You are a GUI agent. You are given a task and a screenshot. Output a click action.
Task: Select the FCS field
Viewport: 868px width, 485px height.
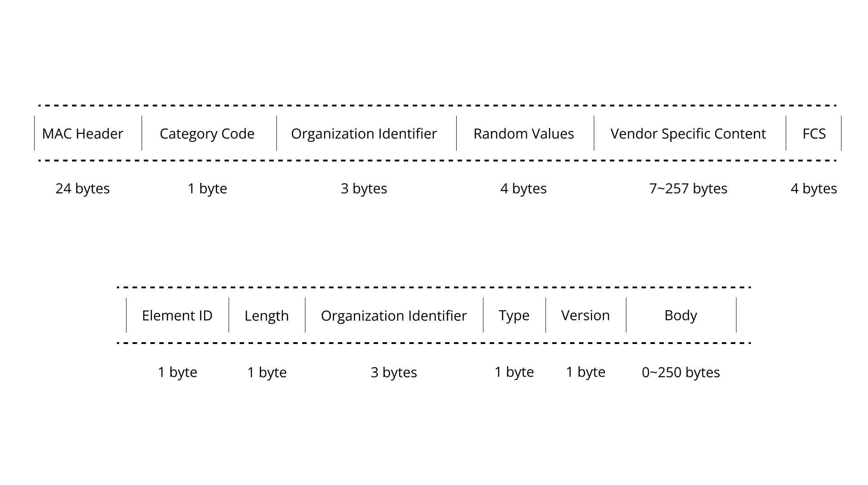pyautogui.click(x=814, y=134)
